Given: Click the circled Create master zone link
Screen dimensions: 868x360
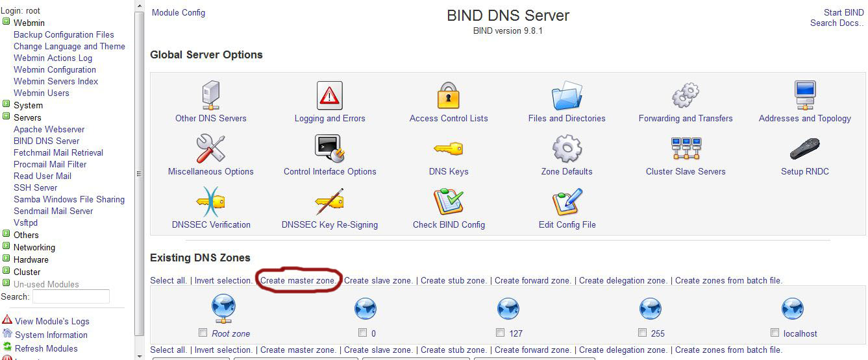Looking at the screenshot, I should 298,280.
